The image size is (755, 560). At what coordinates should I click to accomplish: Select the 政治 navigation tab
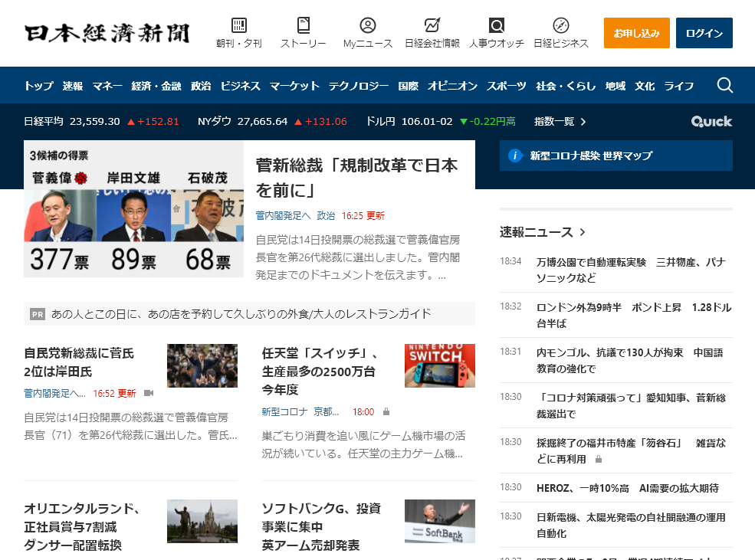point(201,86)
